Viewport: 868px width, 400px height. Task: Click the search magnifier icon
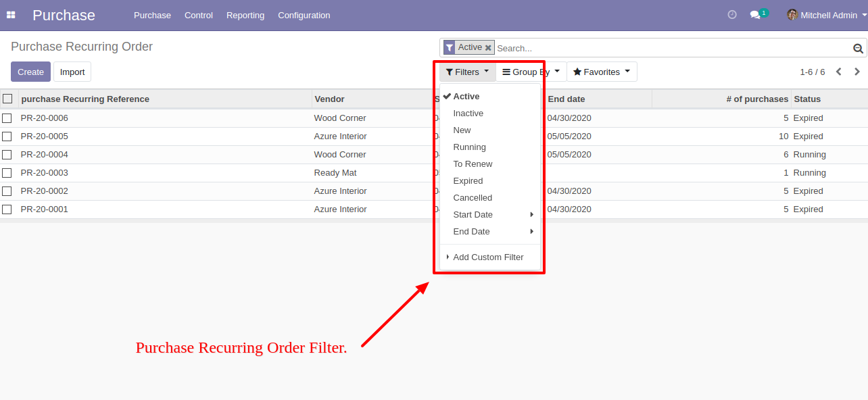click(x=858, y=48)
